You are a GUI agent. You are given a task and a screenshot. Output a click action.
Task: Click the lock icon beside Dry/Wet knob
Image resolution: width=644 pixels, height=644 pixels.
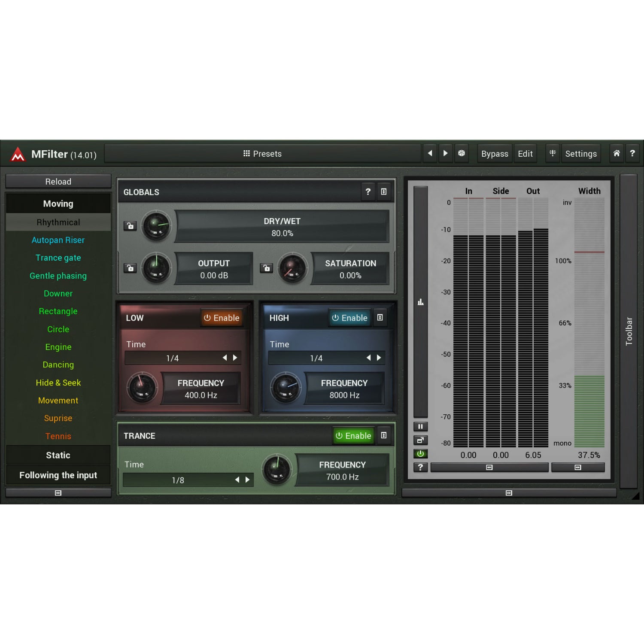(x=130, y=226)
